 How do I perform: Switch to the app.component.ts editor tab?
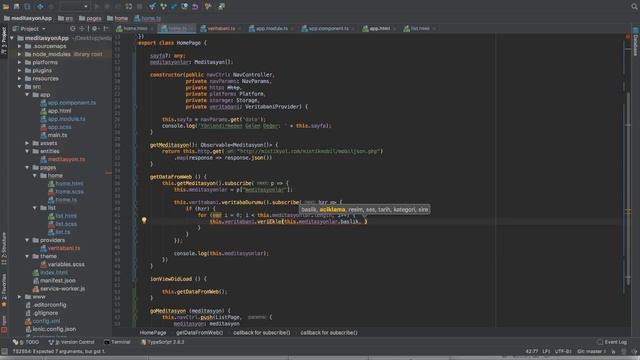click(x=328, y=29)
